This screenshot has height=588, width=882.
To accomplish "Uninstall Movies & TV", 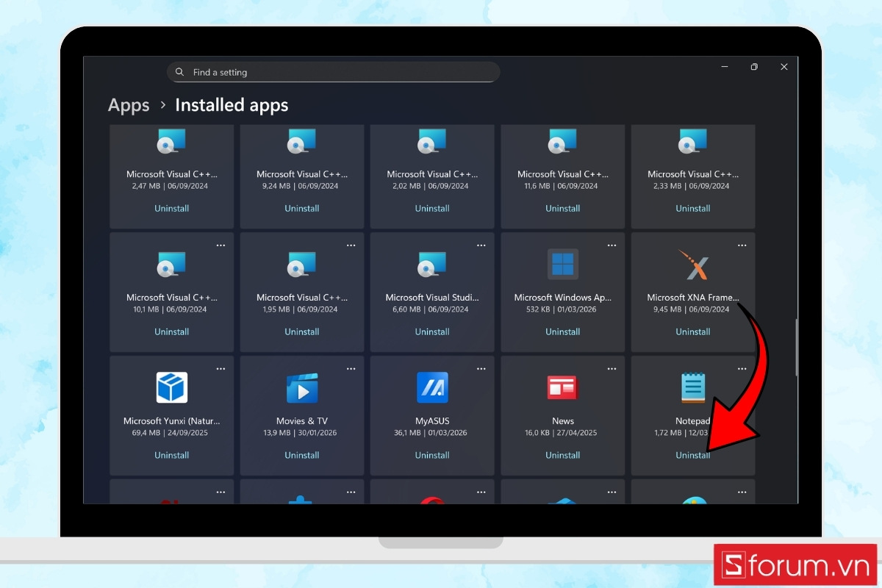I will pyautogui.click(x=302, y=456).
